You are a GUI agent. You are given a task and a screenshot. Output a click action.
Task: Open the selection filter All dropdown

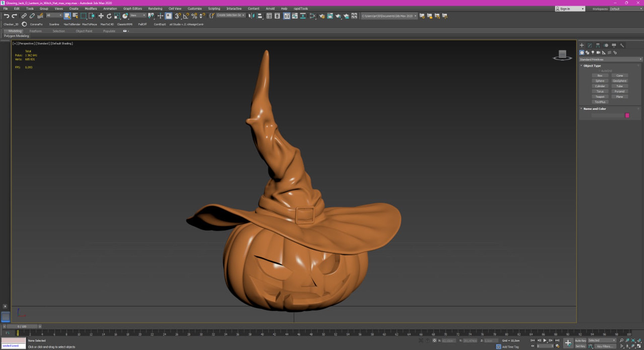(x=54, y=15)
